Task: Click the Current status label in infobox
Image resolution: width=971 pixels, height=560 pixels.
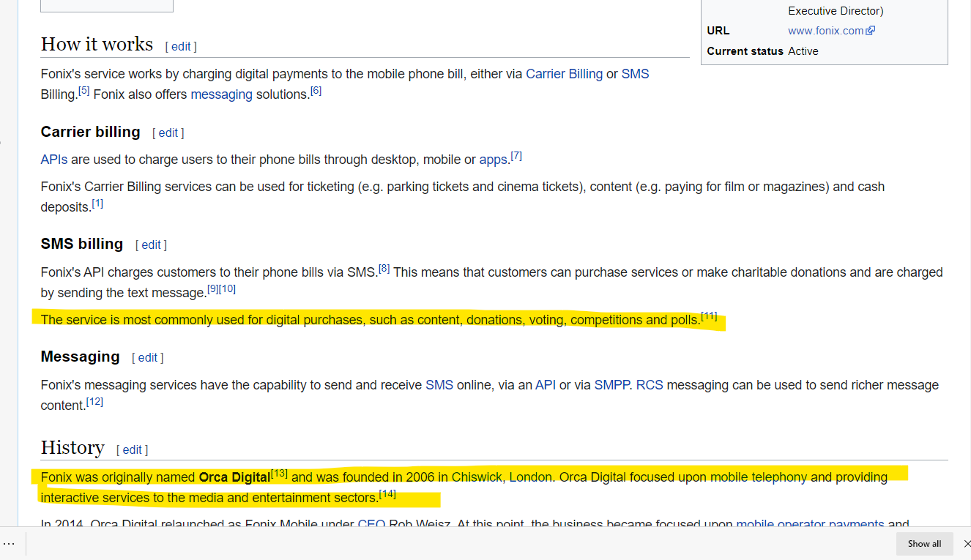Action: click(745, 51)
